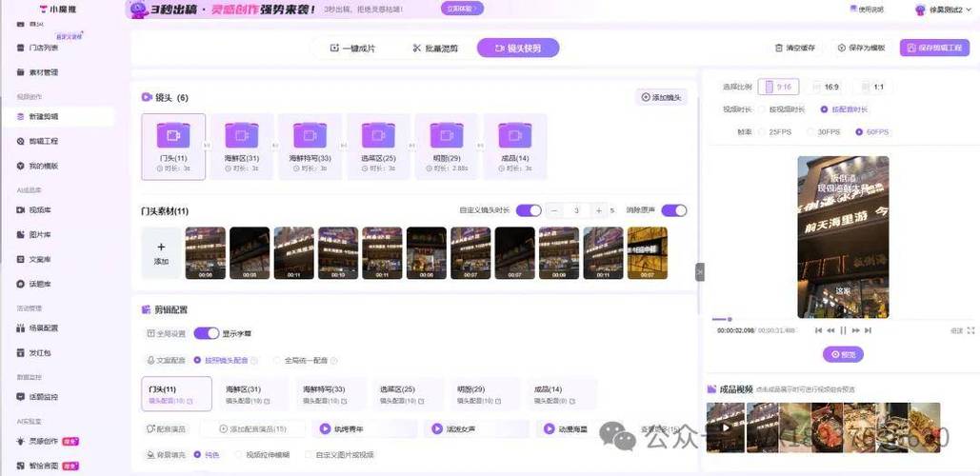Enter fullscreen for the video preview
The width and height of the screenshot is (980, 476).
point(970,330)
